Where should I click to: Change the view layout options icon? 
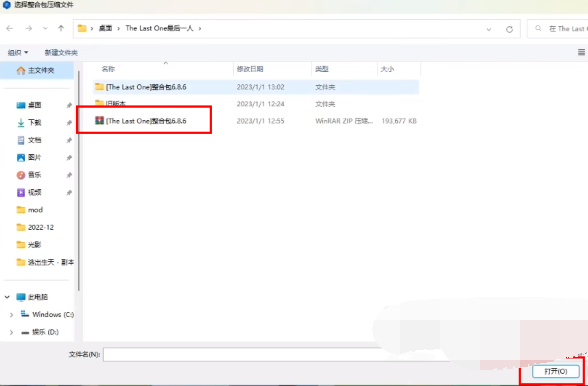click(581, 53)
